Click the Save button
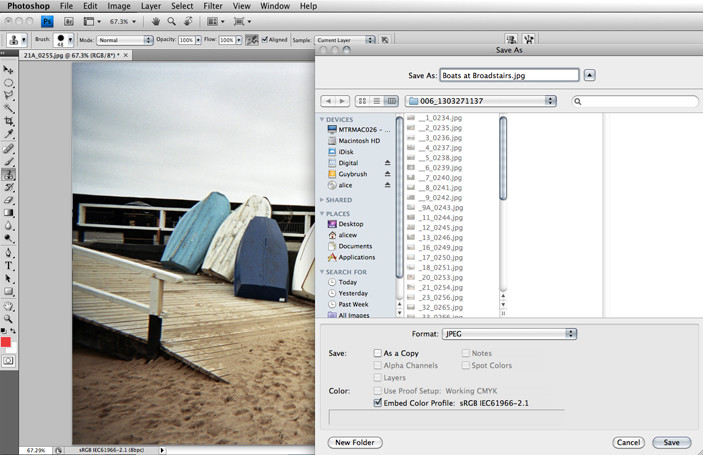 (671, 442)
